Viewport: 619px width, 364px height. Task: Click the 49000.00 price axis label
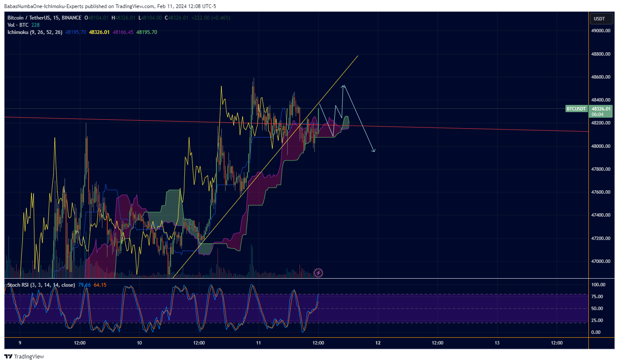[x=601, y=31]
